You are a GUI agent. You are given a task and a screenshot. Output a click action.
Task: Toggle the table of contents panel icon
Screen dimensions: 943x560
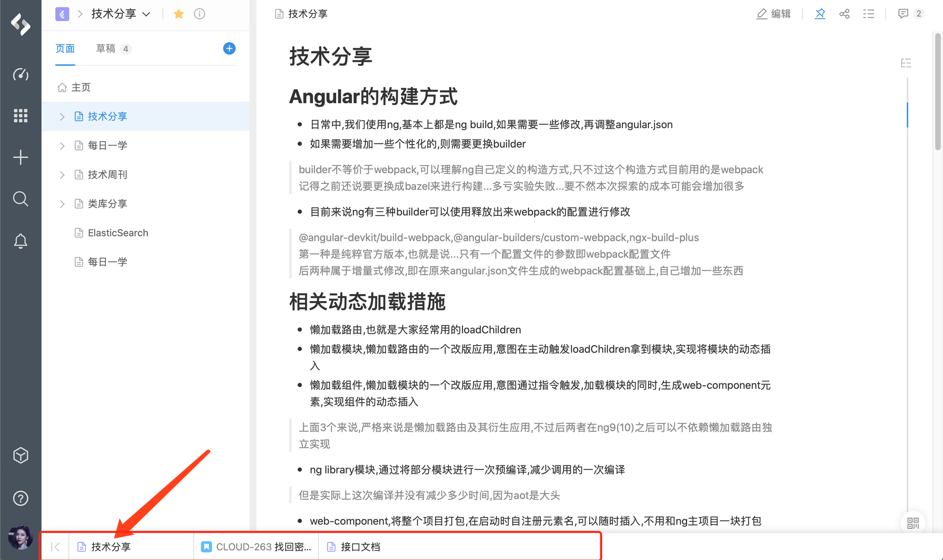pos(906,63)
